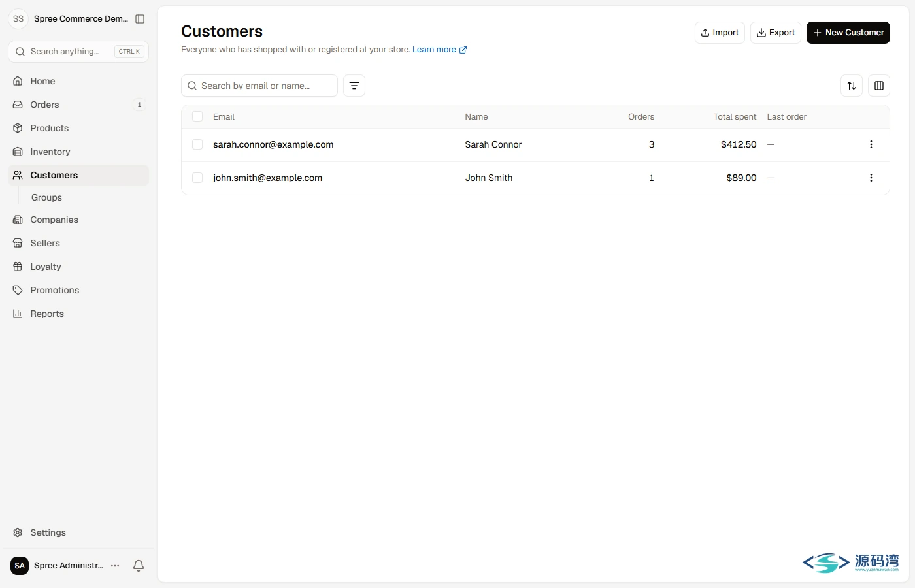Viewport: 915px width, 588px height.
Task: Select all customers checkbox in header
Action: pyautogui.click(x=197, y=116)
